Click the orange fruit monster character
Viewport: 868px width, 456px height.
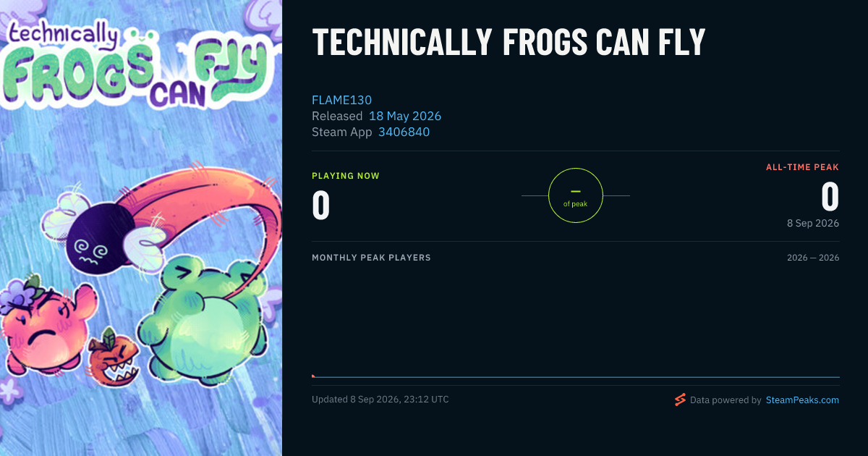pyautogui.click(x=113, y=356)
